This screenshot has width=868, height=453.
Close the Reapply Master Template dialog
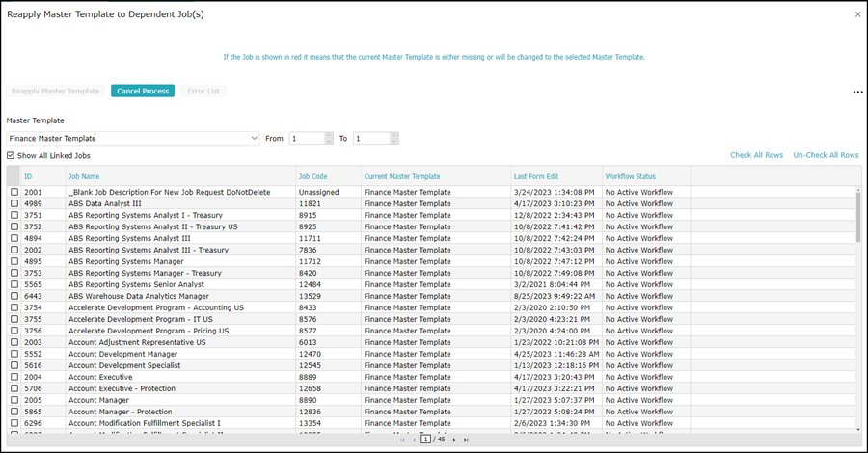pos(857,14)
